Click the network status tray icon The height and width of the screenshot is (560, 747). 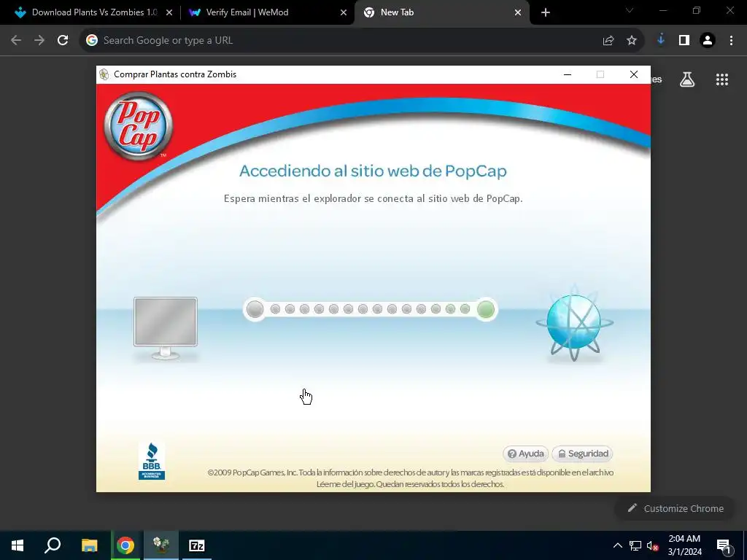click(635, 545)
